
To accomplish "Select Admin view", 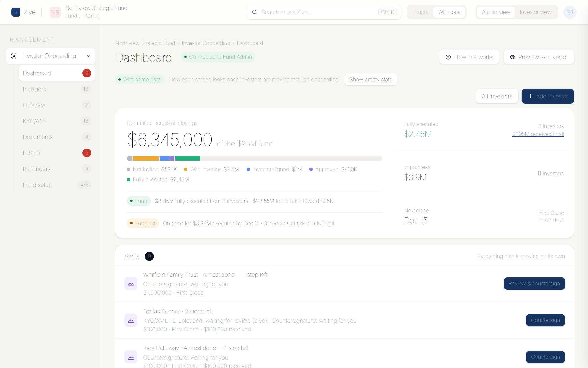I will click(496, 12).
